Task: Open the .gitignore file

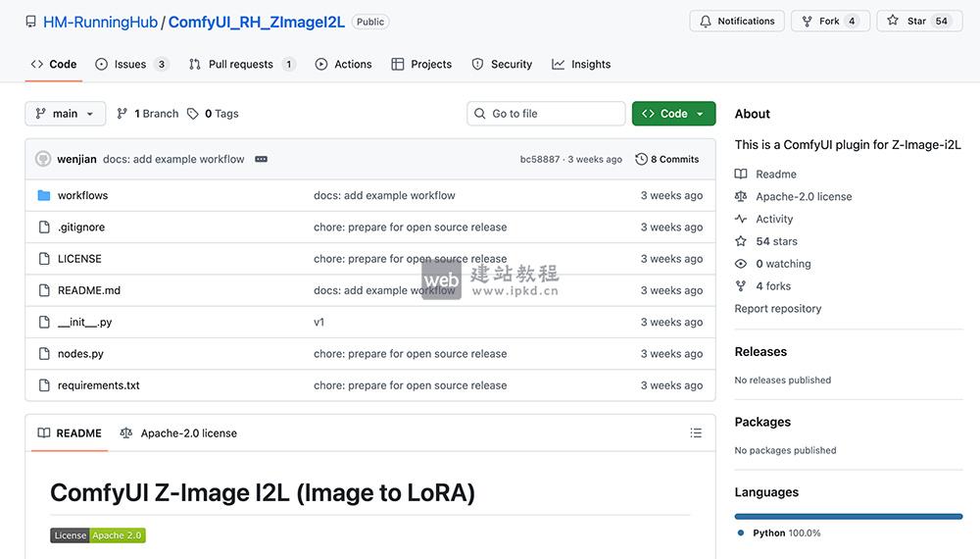Action: (81, 227)
